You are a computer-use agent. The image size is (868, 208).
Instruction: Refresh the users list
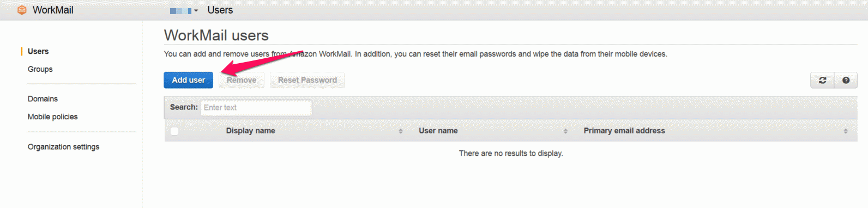click(822, 80)
